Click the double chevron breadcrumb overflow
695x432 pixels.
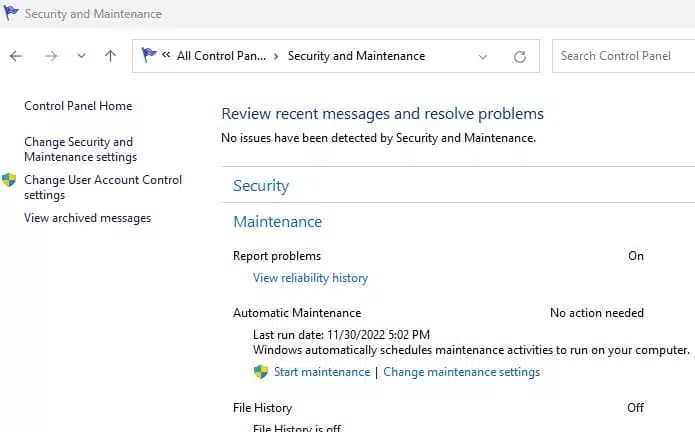tap(166, 55)
